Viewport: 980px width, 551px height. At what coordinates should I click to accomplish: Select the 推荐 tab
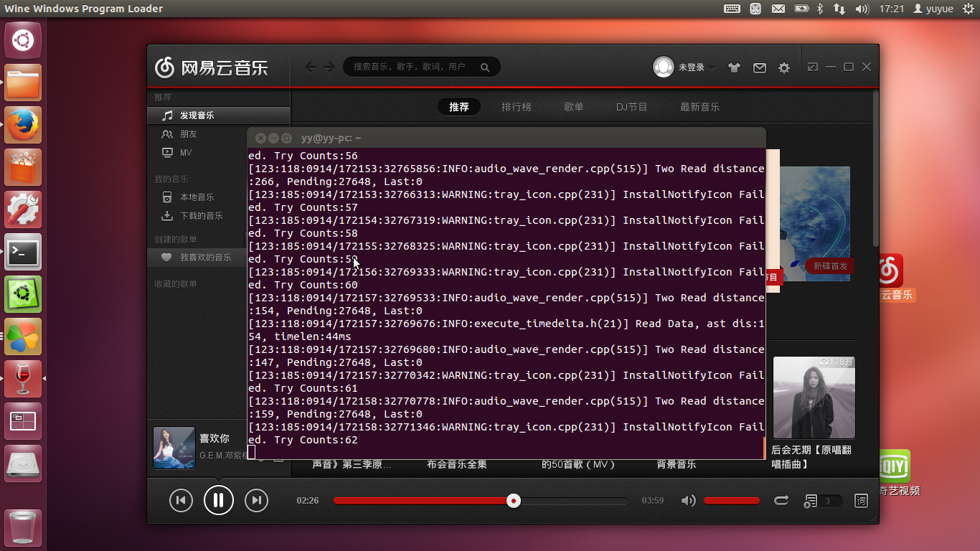459,107
